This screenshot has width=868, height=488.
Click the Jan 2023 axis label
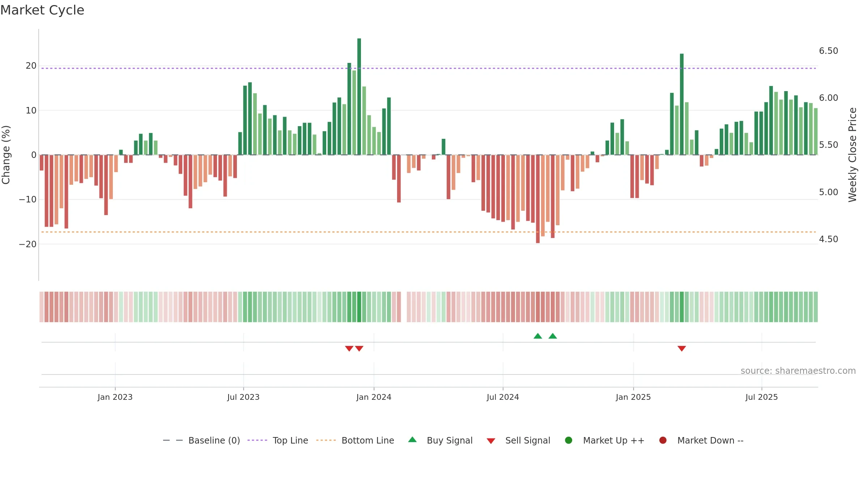[115, 397]
